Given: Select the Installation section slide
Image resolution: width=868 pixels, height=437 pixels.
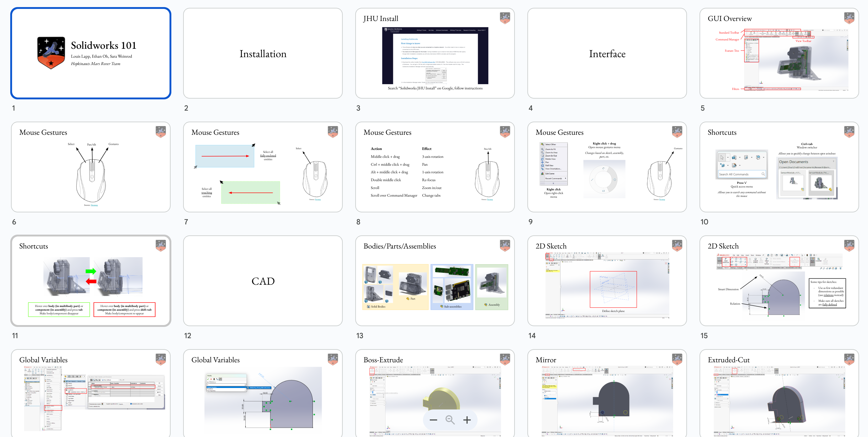Looking at the screenshot, I should 262,53.
